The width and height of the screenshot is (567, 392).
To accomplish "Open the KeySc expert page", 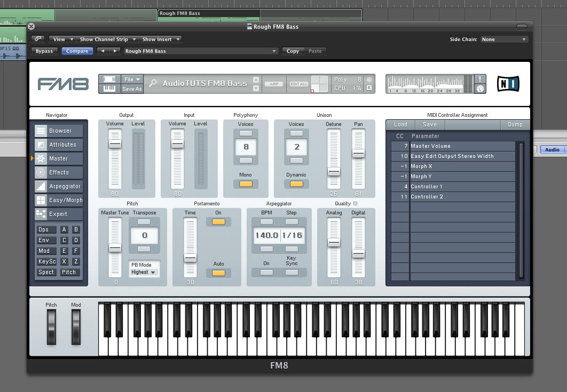I will [46, 261].
